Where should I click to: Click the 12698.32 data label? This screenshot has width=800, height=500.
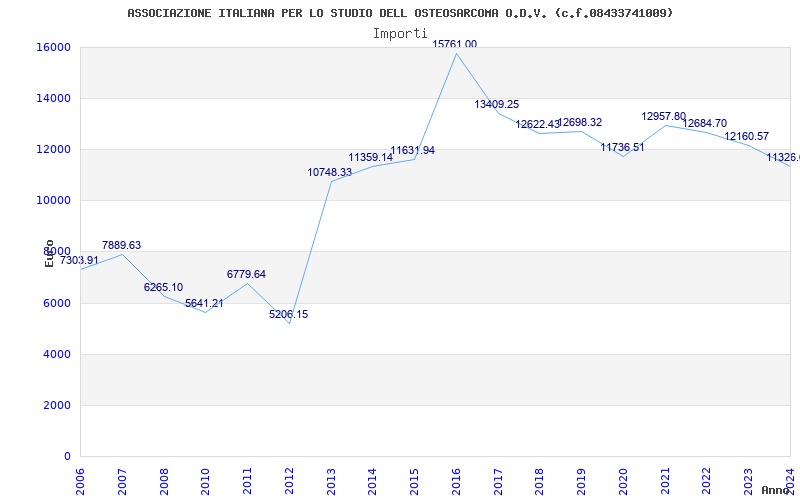[580, 122]
